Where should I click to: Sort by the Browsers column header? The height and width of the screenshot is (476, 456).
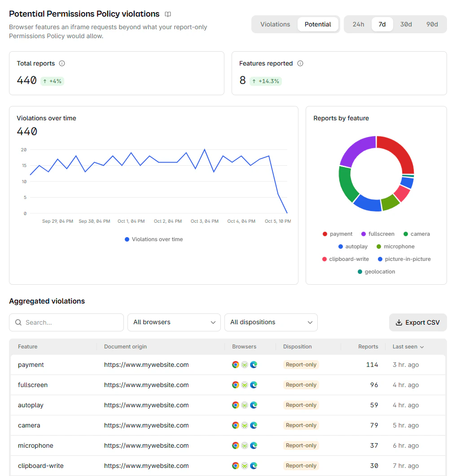tap(244, 347)
